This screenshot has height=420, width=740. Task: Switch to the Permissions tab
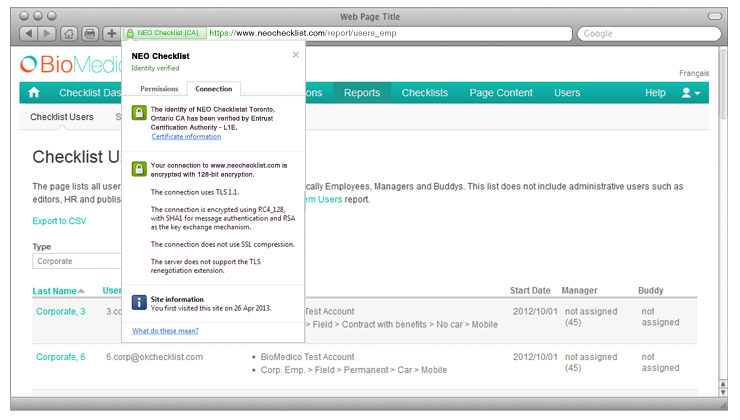(159, 89)
